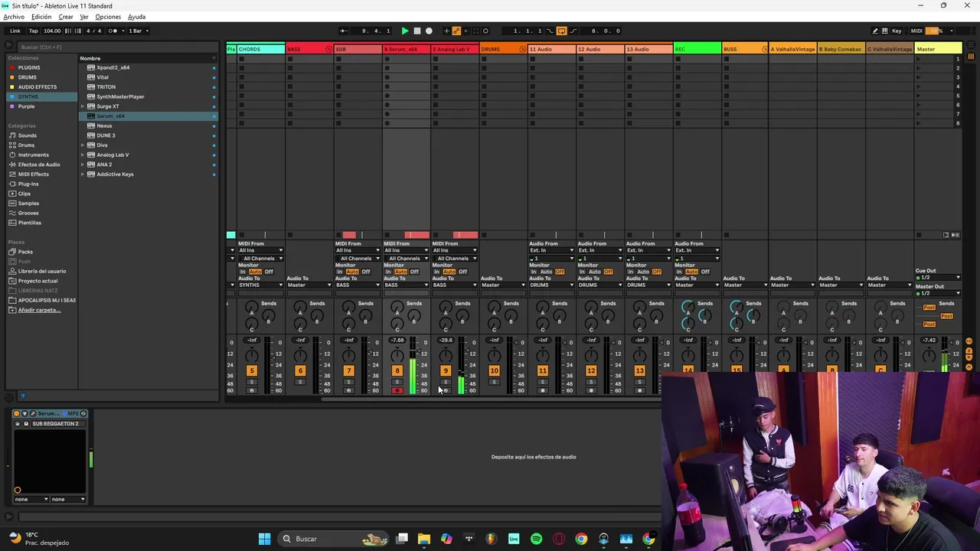Set CHORDS track Monitor to Off
This screenshot has width=980, height=551.
pyautogui.click(x=269, y=272)
